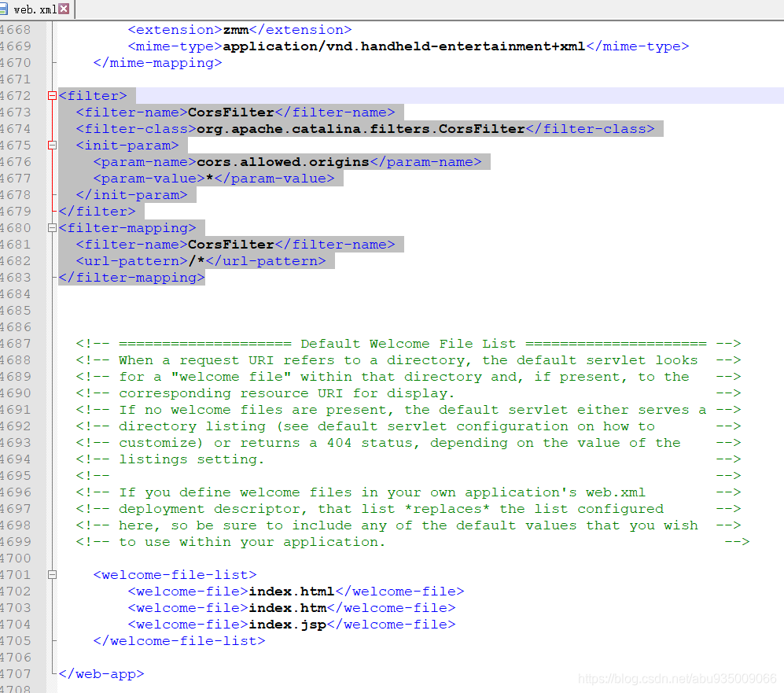The image size is (784, 693).
Task: Click the cors.allowed.origins param name
Action: coord(282,162)
